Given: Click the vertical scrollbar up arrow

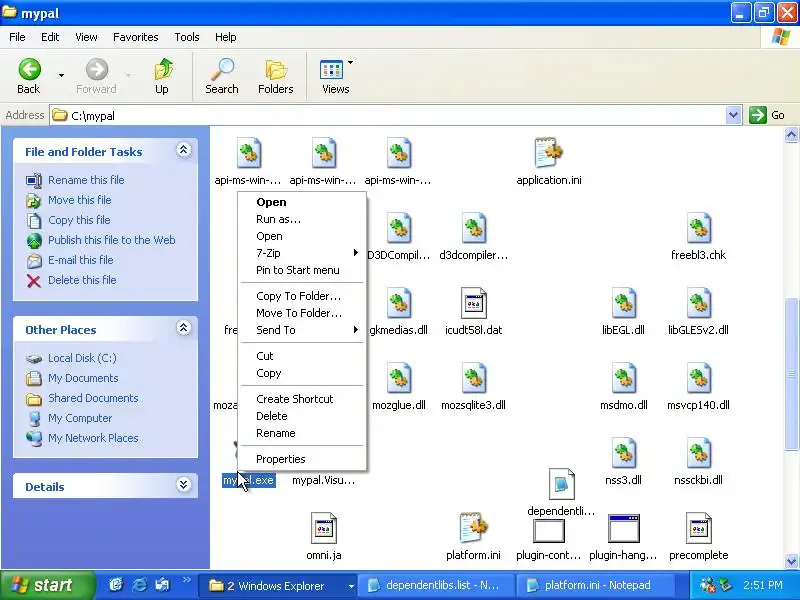Looking at the screenshot, I should 791,135.
